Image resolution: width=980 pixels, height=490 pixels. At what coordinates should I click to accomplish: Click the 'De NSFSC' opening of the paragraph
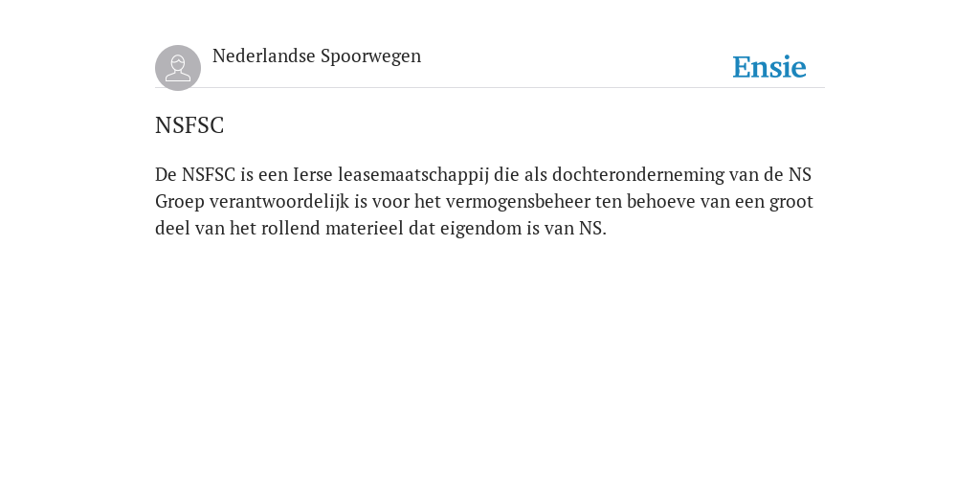195,174
